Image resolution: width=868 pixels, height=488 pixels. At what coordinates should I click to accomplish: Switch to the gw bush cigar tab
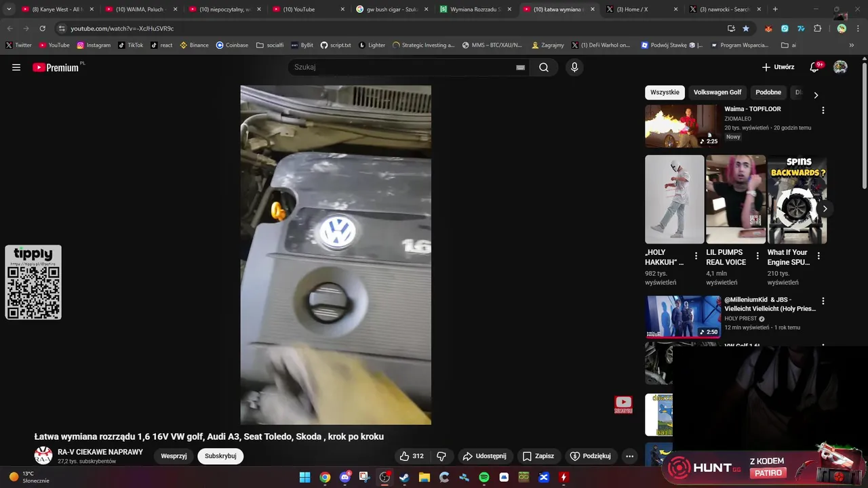pos(391,9)
